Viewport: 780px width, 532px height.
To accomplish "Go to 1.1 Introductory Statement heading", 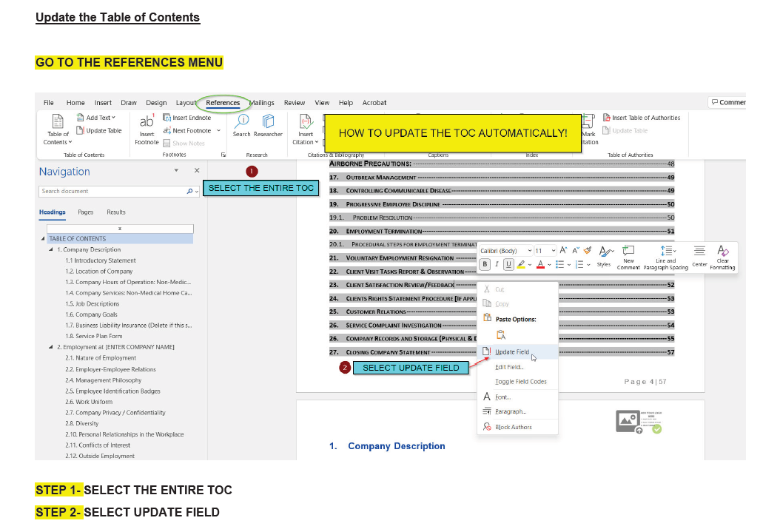I will (101, 260).
